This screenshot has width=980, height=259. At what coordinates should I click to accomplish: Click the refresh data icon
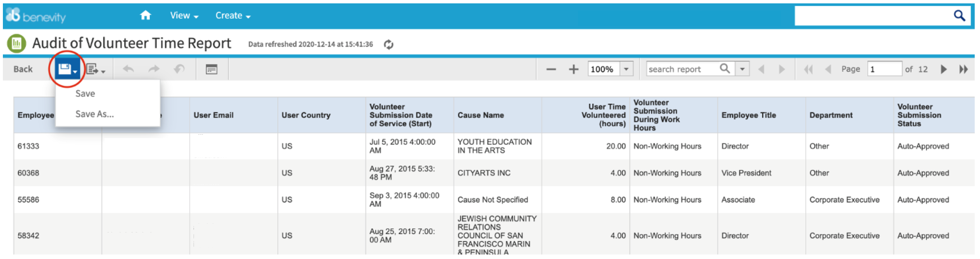(388, 45)
